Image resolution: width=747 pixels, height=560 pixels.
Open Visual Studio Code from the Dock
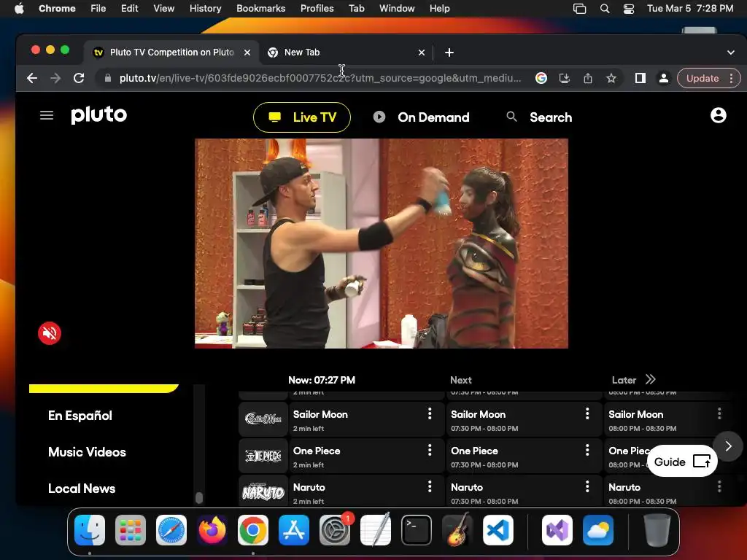(498, 529)
